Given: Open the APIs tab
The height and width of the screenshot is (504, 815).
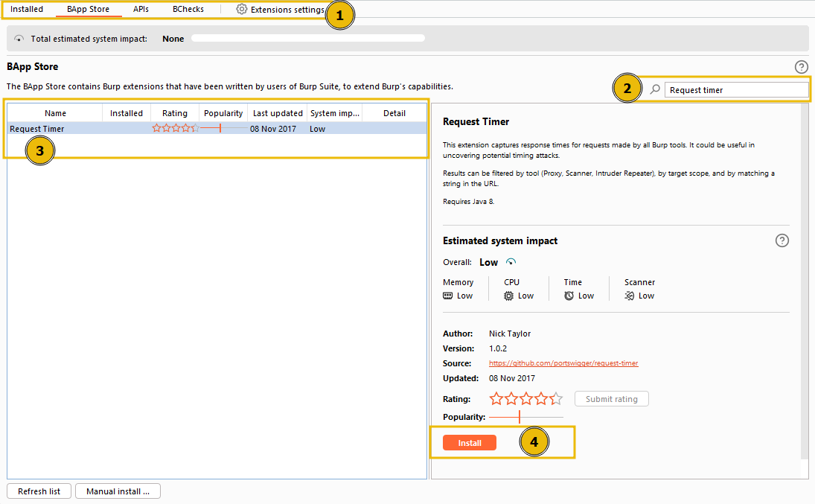Looking at the screenshot, I should tap(141, 9).
